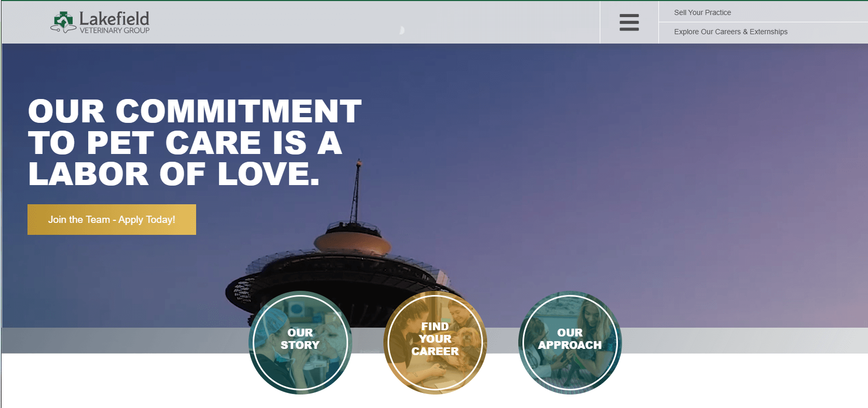Viewport: 868px width, 408px height.
Task: Open the Our Approach circle
Action: pyautogui.click(x=570, y=343)
